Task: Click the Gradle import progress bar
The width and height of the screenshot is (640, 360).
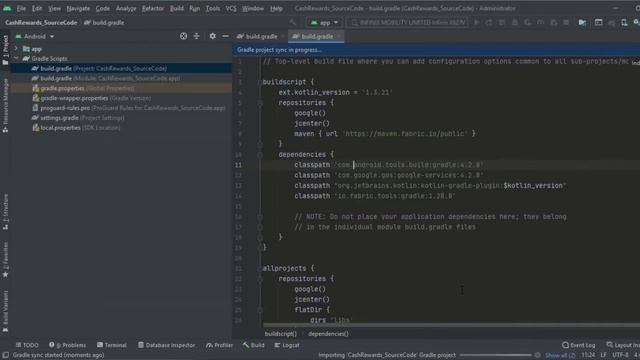Action: click(x=496, y=355)
